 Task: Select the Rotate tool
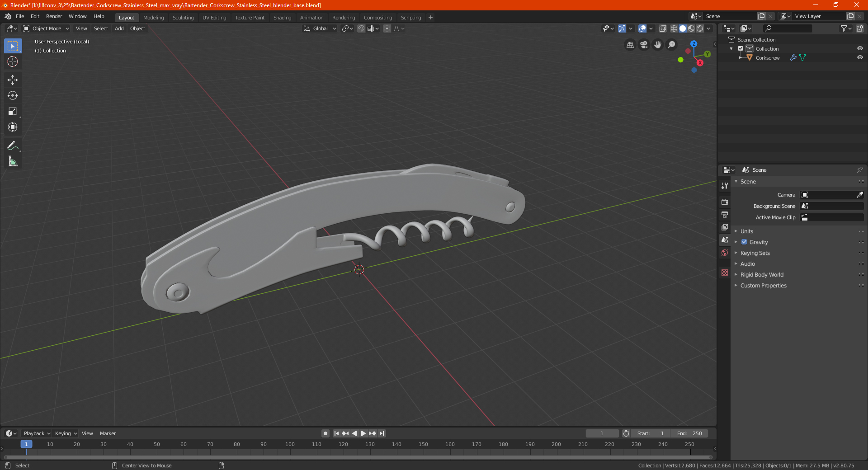(13, 96)
